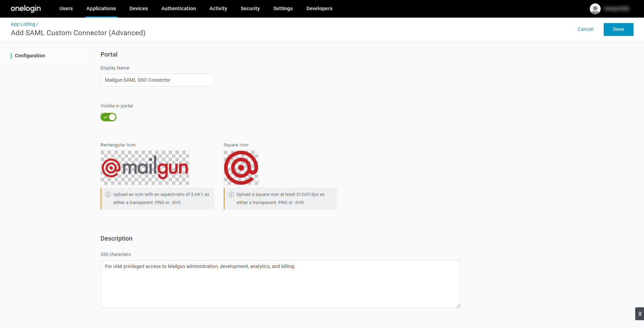Open the Settings menu
644x328 pixels.
click(x=283, y=8)
